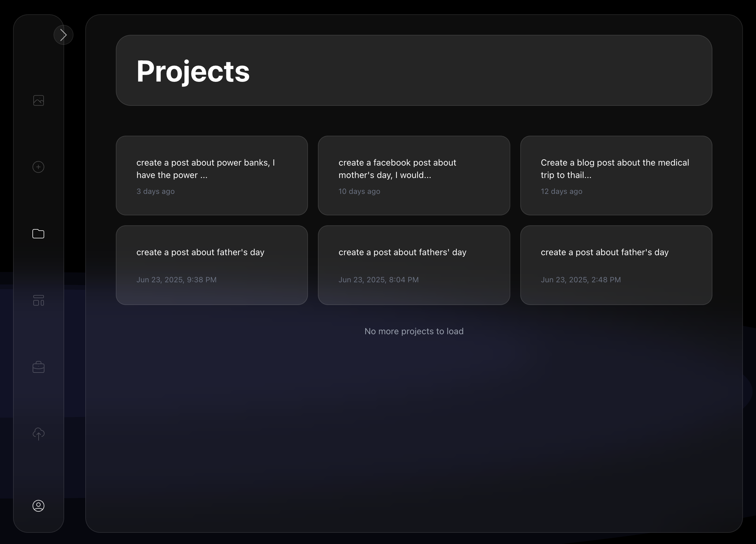This screenshot has height=544, width=756.
Task: Upload media via the cloud upload icon
Action: (x=39, y=434)
